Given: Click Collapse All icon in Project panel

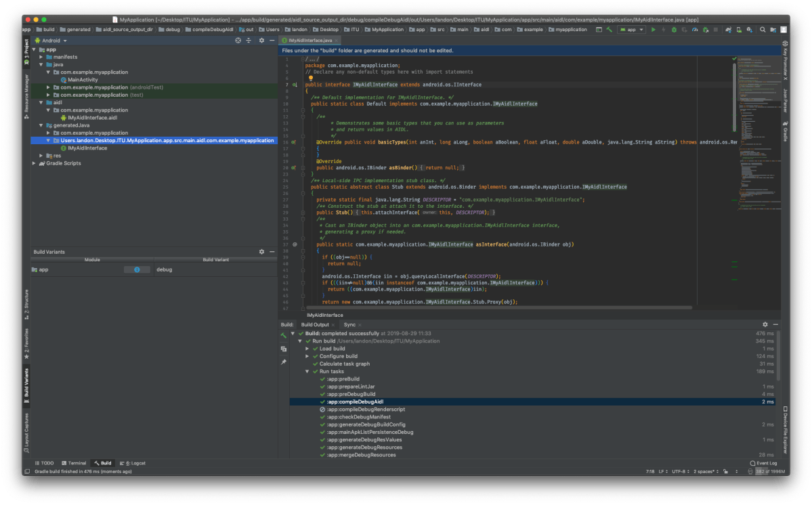Looking at the screenshot, I should click(x=249, y=40).
